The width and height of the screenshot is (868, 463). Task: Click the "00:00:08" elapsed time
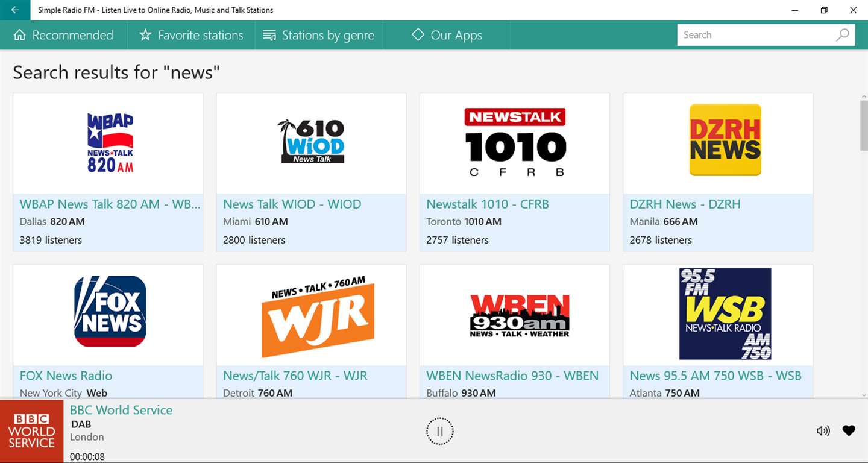pos(87,456)
